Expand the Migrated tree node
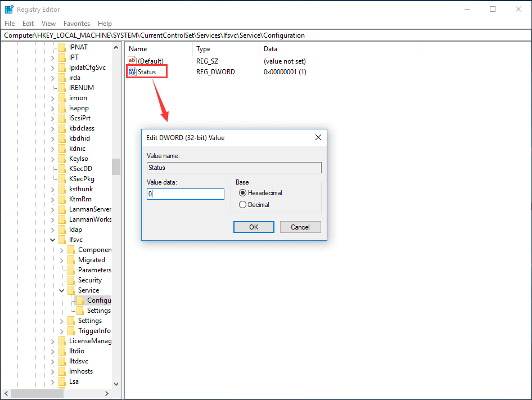This screenshot has height=400, width=532. 62,260
